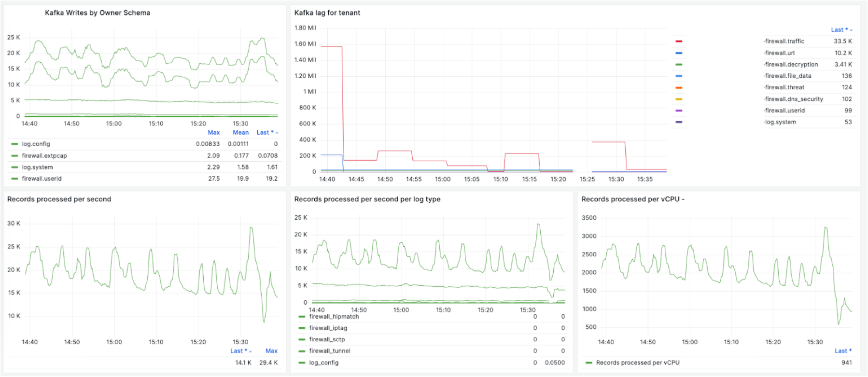Click the green marker beside firewall.extpcap legend

tap(14, 156)
